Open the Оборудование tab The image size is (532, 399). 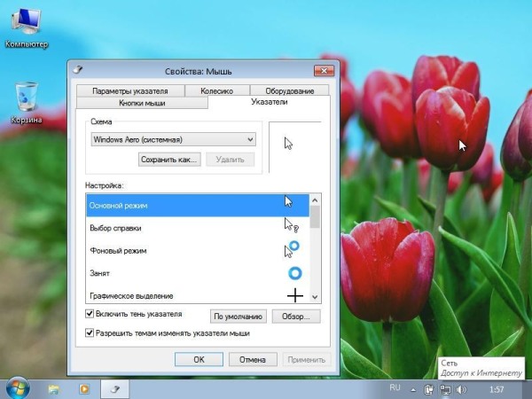[x=289, y=90]
